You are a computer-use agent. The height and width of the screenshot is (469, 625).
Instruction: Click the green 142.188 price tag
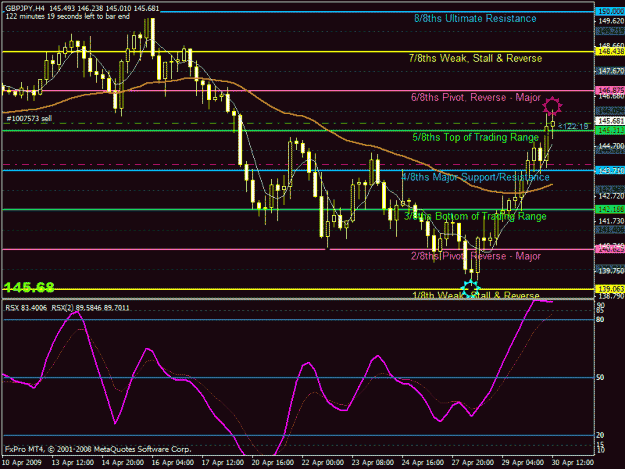pyautogui.click(x=610, y=209)
